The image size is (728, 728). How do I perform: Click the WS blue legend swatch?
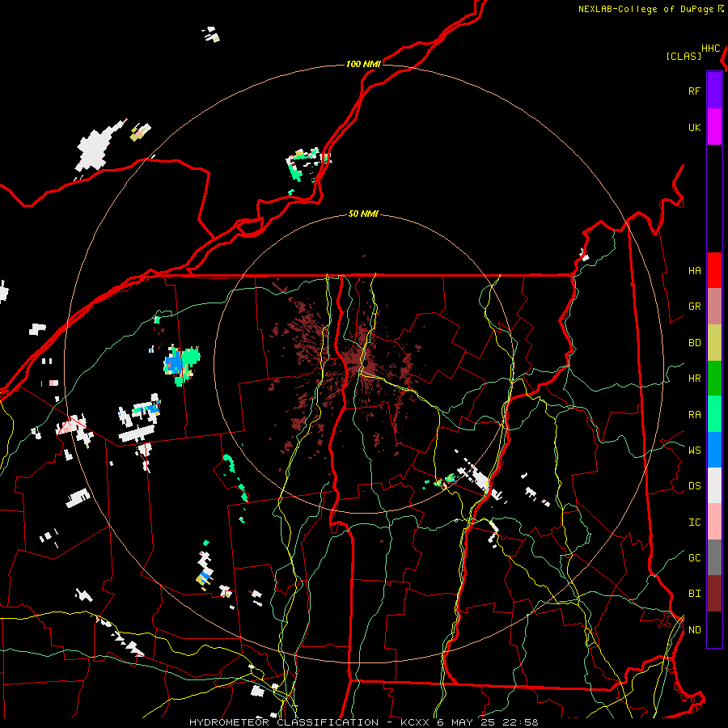coord(714,450)
